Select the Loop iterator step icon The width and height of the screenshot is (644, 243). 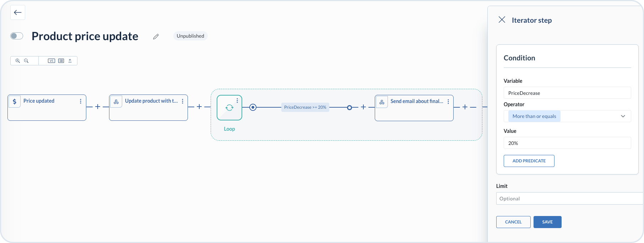click(x=229, y=108)
